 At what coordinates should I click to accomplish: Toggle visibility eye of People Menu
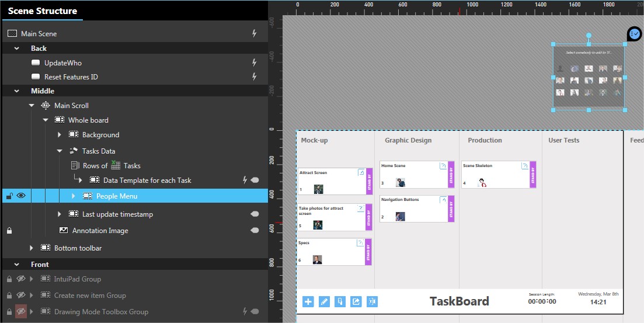pos(21,196)
